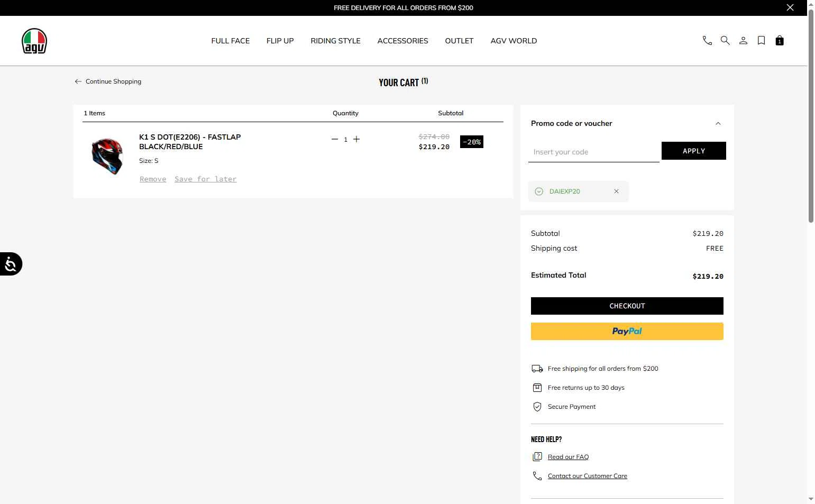The image size is (815, 504).
Task: Go back via Continue Shopping
Action: pyautogui.click(x=108, y=81)
